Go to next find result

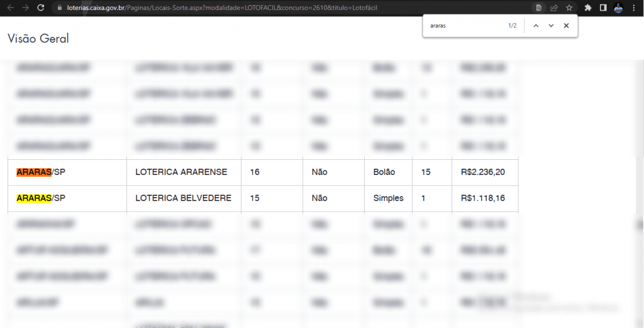coord(551,26)
